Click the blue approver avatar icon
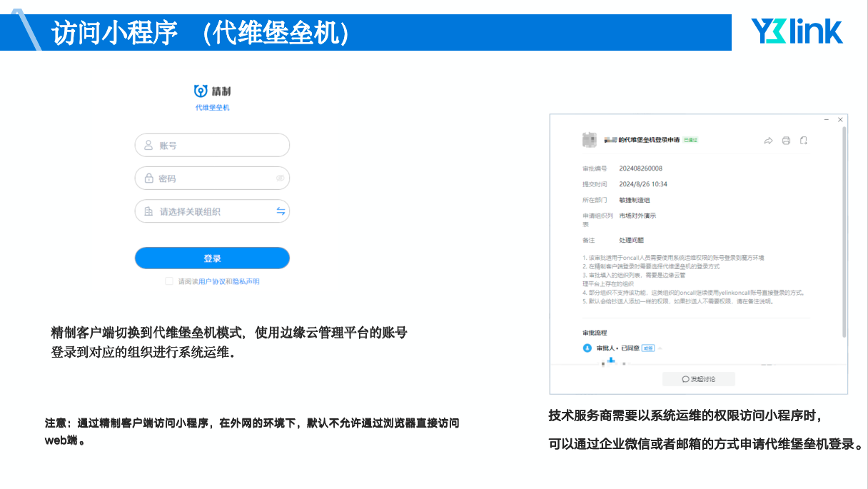This screenshot has height=489, width=868. pyautogui.click(x=587, y=348)
